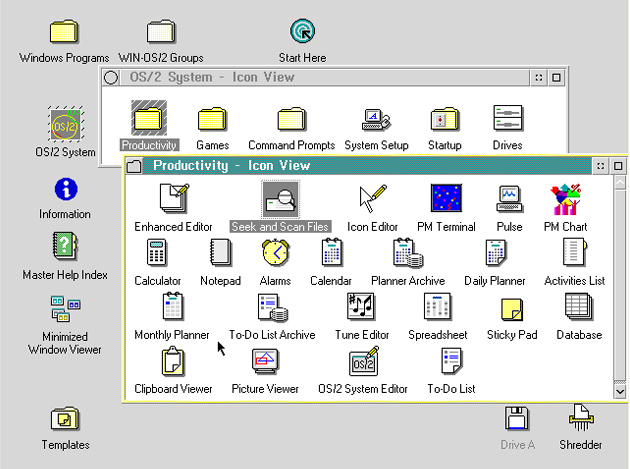Click the OS/2 System - Icon View title bar
Image resolution: width=630 pixels, height=469 pixels.
[x=325, y=77]
